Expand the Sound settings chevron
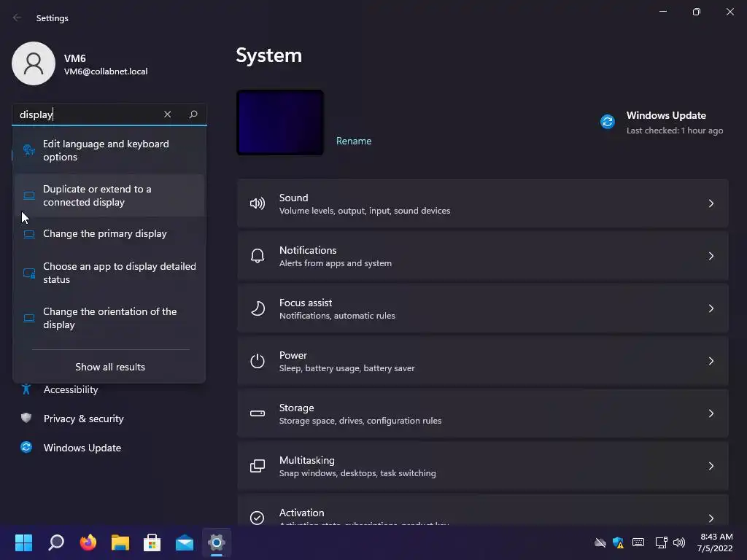747x560 pixels. 711,204
